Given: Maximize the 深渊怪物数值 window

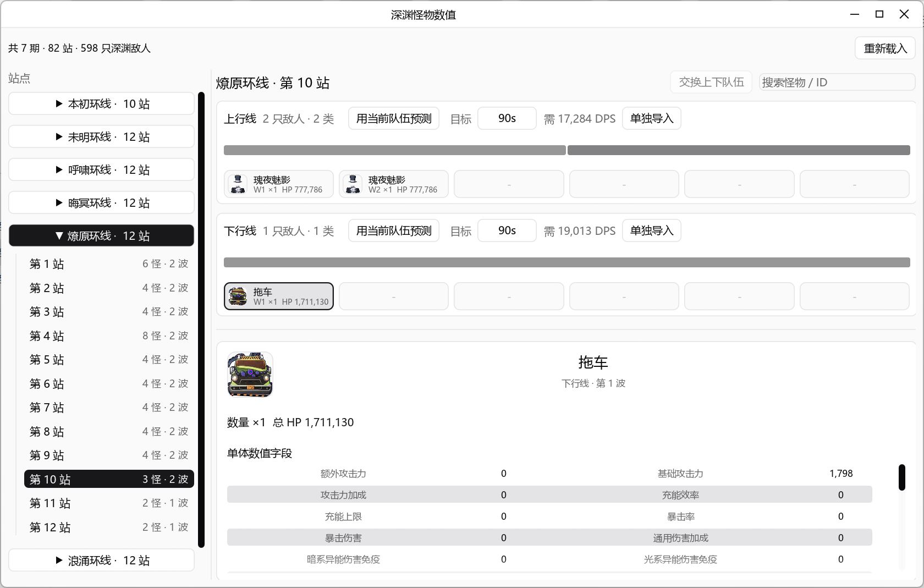Looking at the screenshot, I should (879, 14).
